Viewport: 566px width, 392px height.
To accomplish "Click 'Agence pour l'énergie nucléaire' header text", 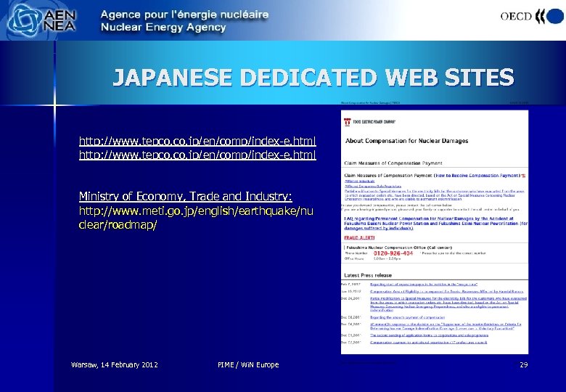I will [184, 15].
